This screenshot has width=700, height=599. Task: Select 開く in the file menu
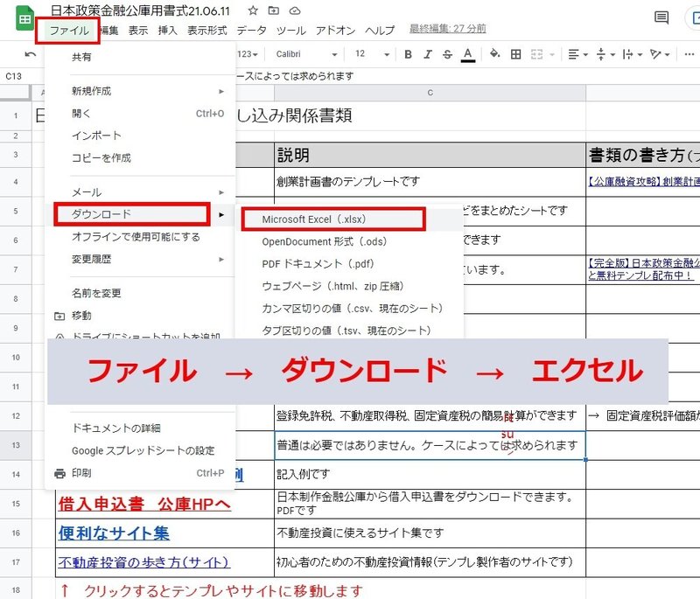click(140, 114)
